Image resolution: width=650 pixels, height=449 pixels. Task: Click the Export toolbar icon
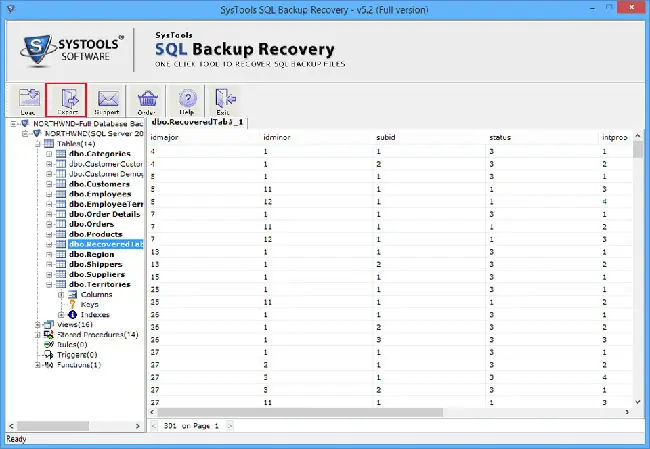[69, 99]
